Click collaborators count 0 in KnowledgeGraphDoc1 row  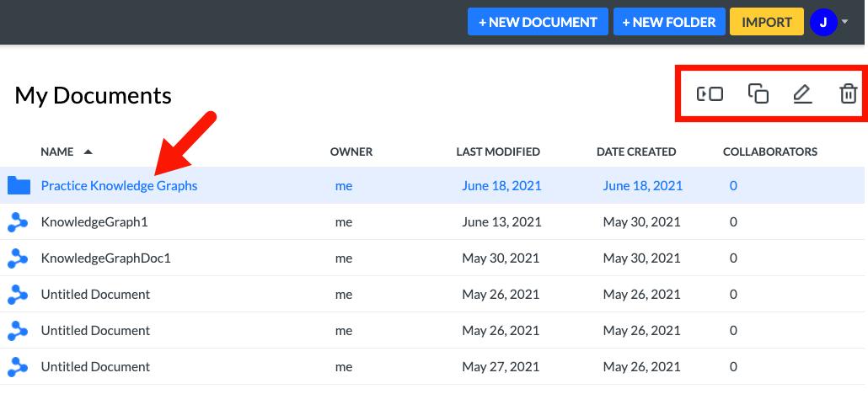pos(733,258)
